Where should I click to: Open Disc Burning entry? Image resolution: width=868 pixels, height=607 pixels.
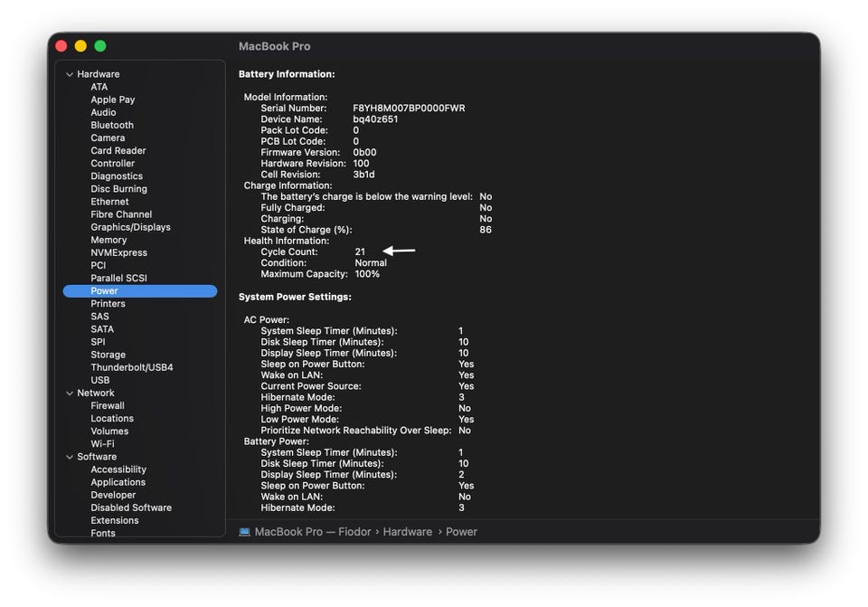[119, 189]
